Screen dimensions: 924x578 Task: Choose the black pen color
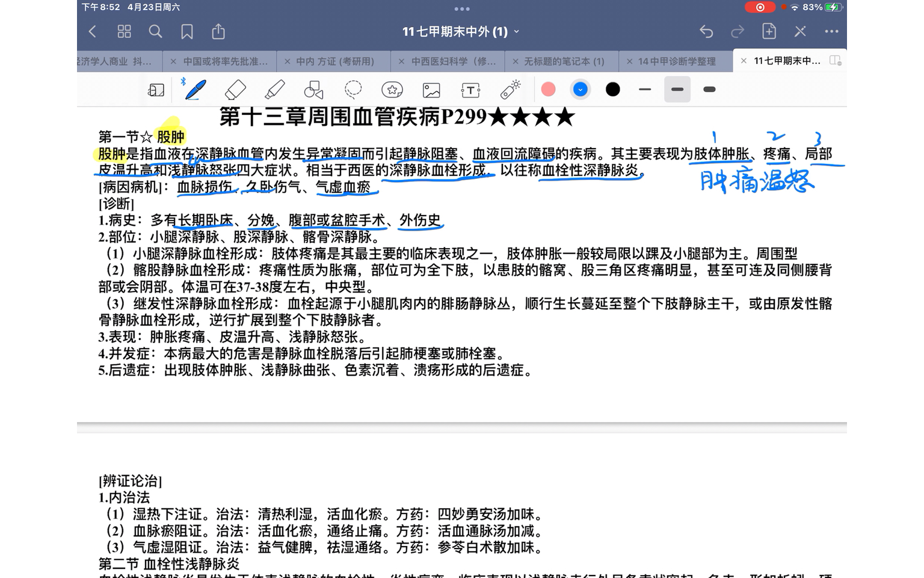tap(612, 90)
